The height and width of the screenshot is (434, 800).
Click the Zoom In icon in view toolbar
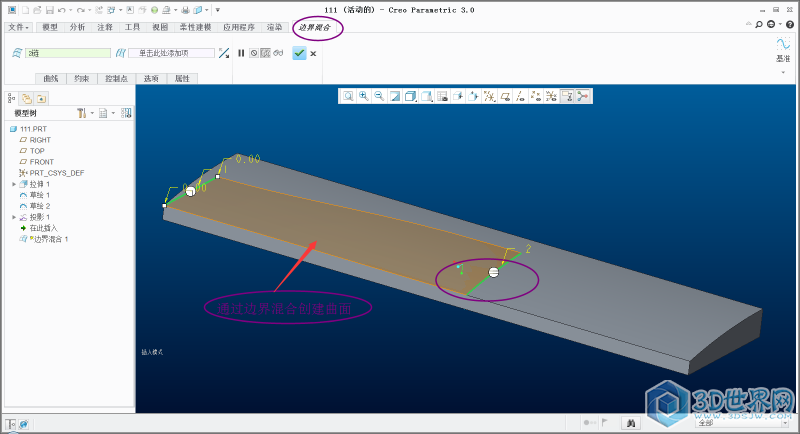pos(364,96)
